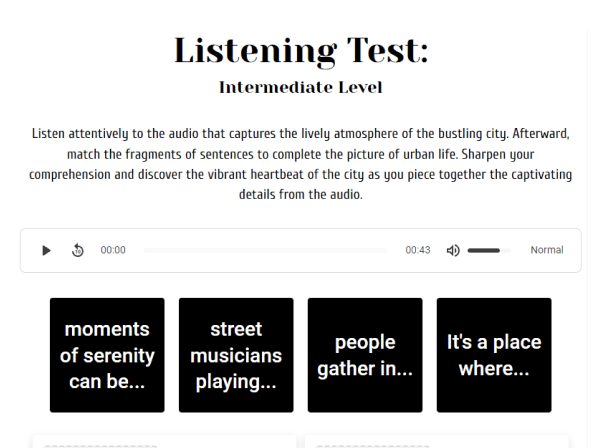The width and height of the screenshot is (600, 448).
Task: Click the 00:00 elapsed time label
Action: tap(113, 250)
